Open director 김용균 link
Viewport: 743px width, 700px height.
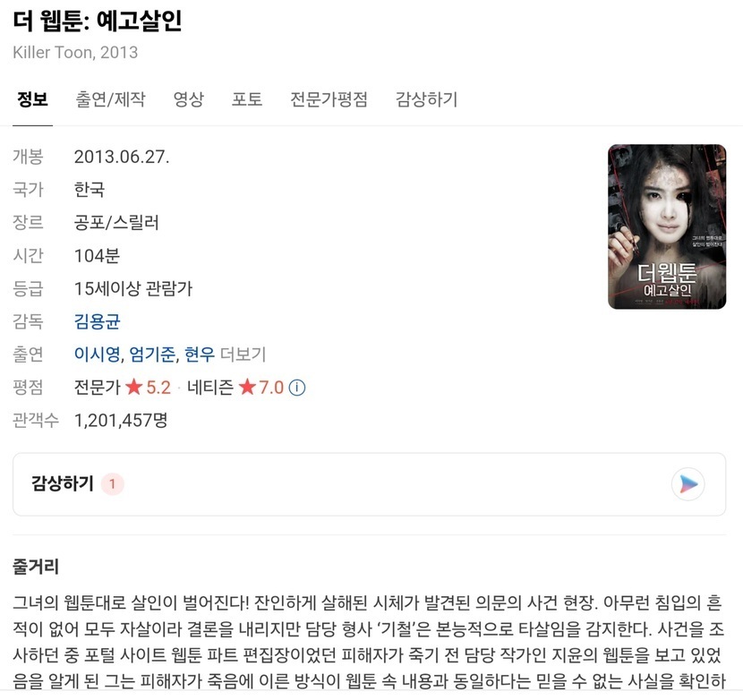coord(98,321)
